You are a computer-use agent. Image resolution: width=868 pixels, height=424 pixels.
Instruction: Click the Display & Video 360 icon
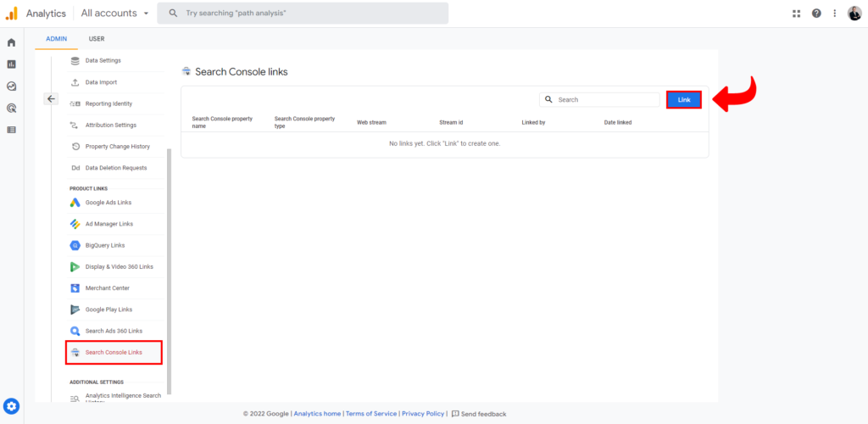75,267
